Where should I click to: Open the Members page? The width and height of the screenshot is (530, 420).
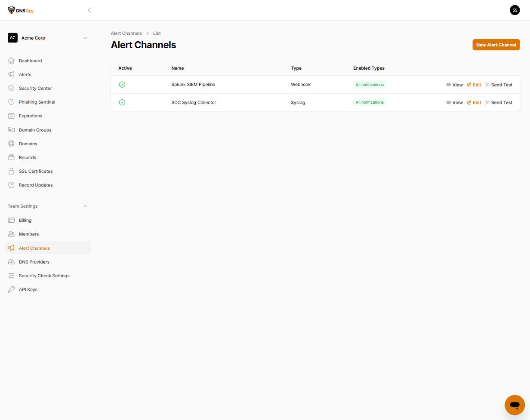(x=48, y=234)
